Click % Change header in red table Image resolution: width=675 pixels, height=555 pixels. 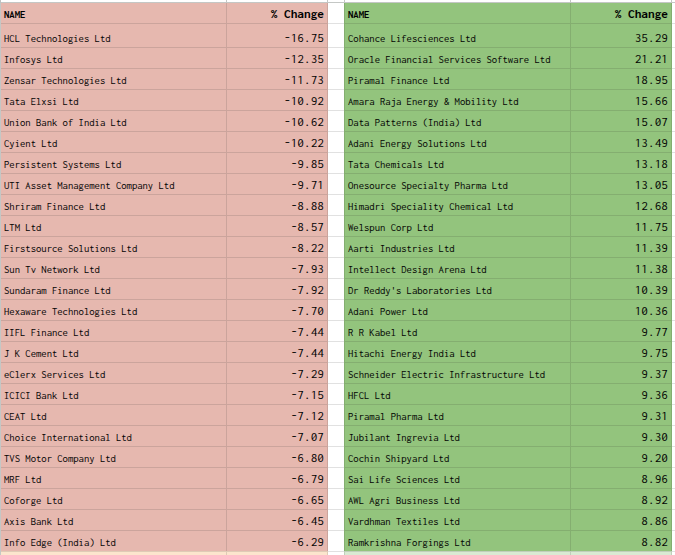(277, 13)
